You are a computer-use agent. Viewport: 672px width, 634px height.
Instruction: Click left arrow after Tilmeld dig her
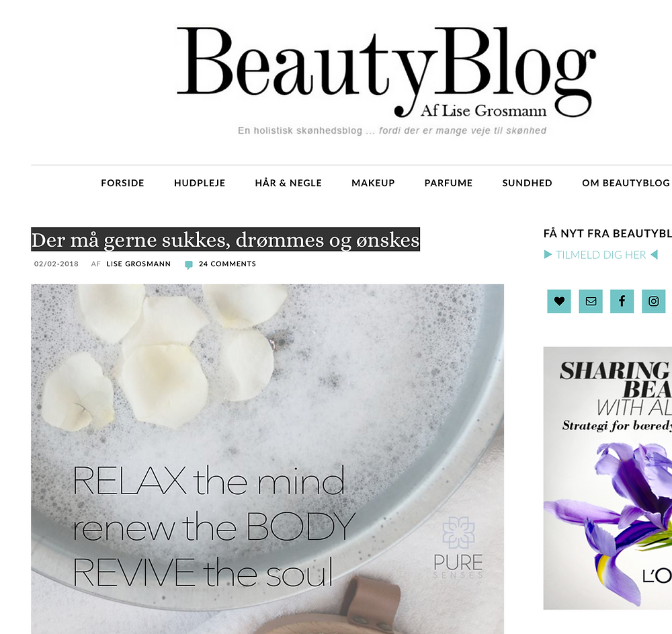654,255
